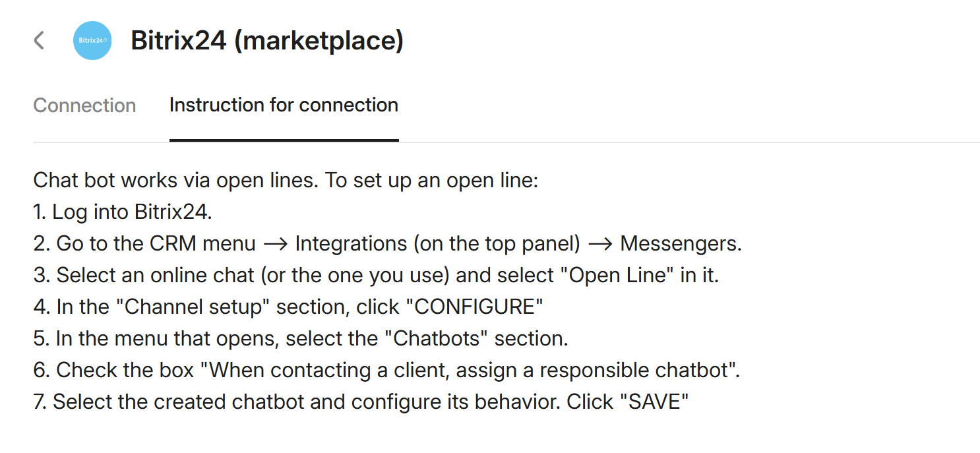Screen dimensions: 980x453
Task: Click the word "Messengers" in step 2
Action: pyautogui.click(x=680, y=243)
